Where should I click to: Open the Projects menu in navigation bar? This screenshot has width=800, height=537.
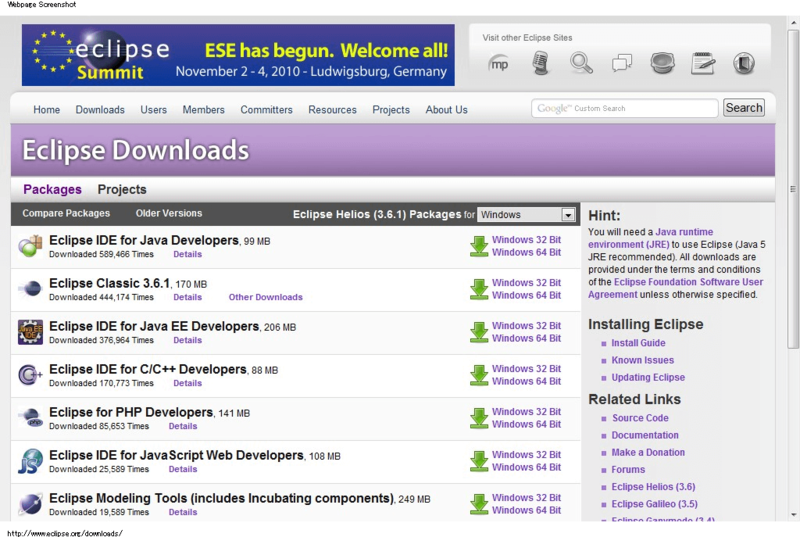tap(391, 110)
